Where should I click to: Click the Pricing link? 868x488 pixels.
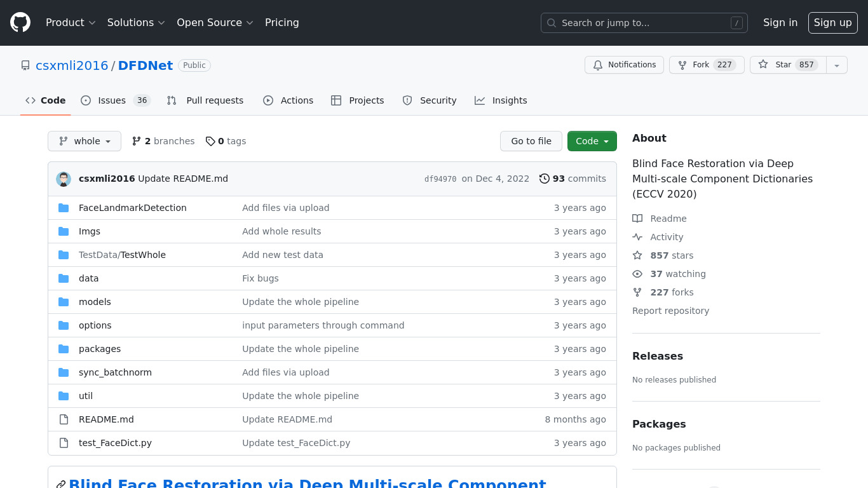tap(282, 23)
